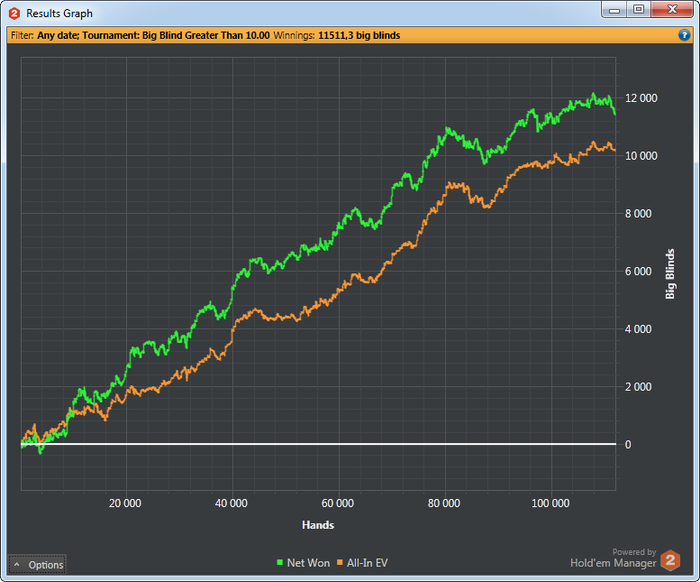Click the Hold'em Manager app icon in the title bar
The width and height of the screenshot is (700, 582).
(14, 13)
